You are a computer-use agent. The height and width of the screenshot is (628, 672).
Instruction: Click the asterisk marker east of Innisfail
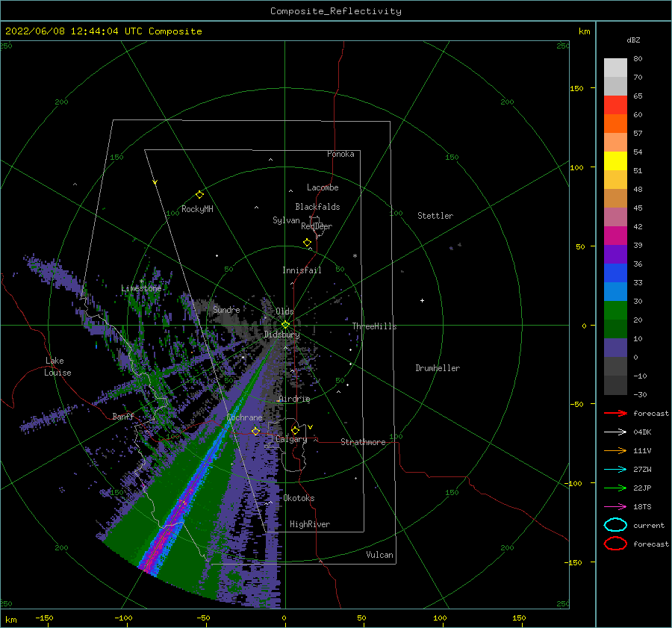355,256
